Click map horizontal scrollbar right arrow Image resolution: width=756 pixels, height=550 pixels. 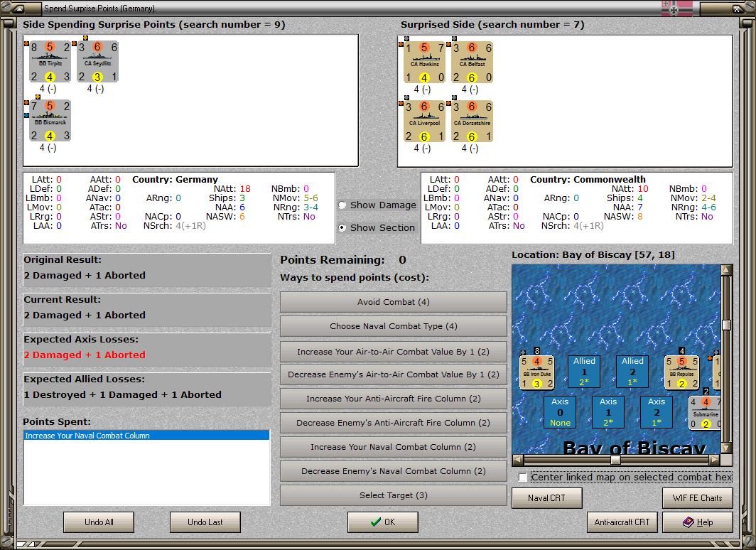(715, 460)
